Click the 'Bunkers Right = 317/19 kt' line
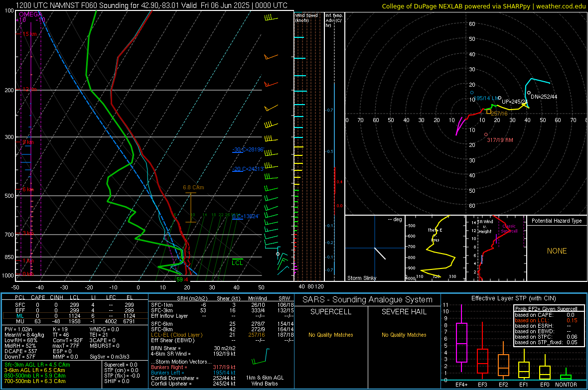The width and height of the screenshot is (588, 390). 193,367
